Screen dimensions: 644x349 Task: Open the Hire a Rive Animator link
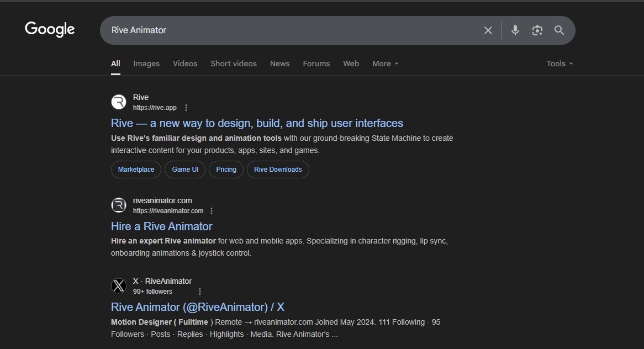point(161,226)
